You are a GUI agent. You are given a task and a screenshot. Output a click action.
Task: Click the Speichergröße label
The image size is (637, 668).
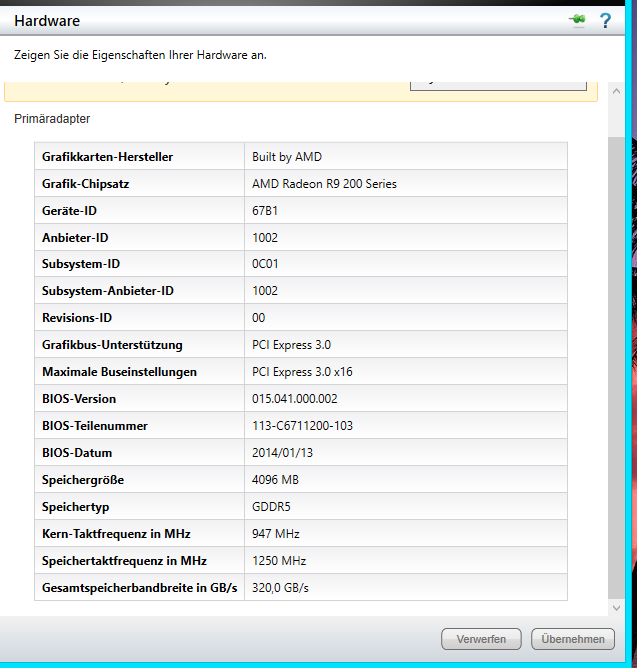pos(83,480)
